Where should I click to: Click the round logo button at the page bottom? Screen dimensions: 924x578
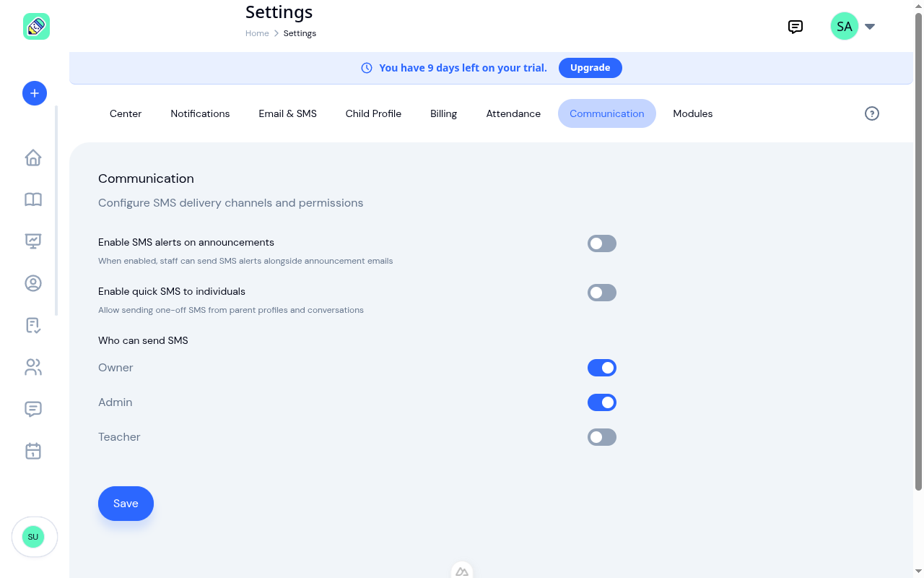click(x=462, y=571)
